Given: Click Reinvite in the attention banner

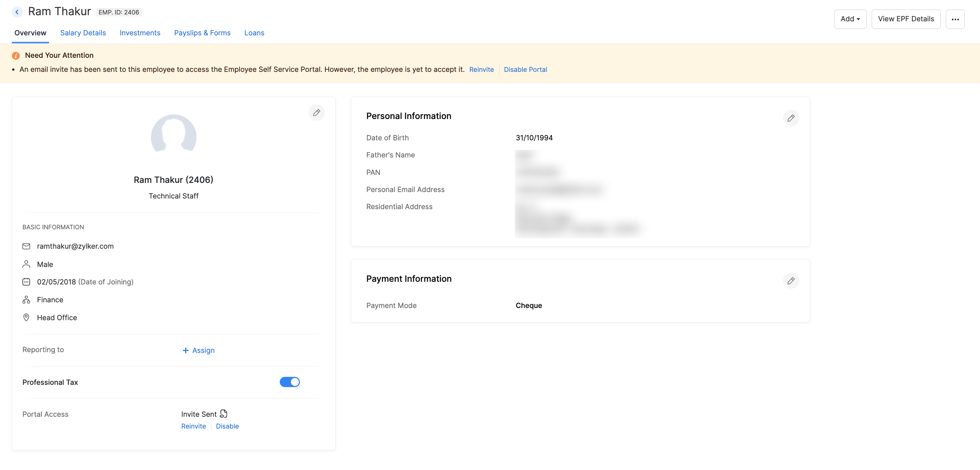Looking at the screenshot, I should 481,70.
